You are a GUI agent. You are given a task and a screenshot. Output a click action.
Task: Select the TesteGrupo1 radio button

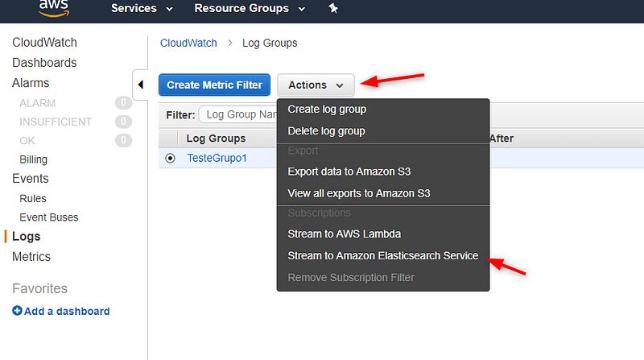coord(170,158)
